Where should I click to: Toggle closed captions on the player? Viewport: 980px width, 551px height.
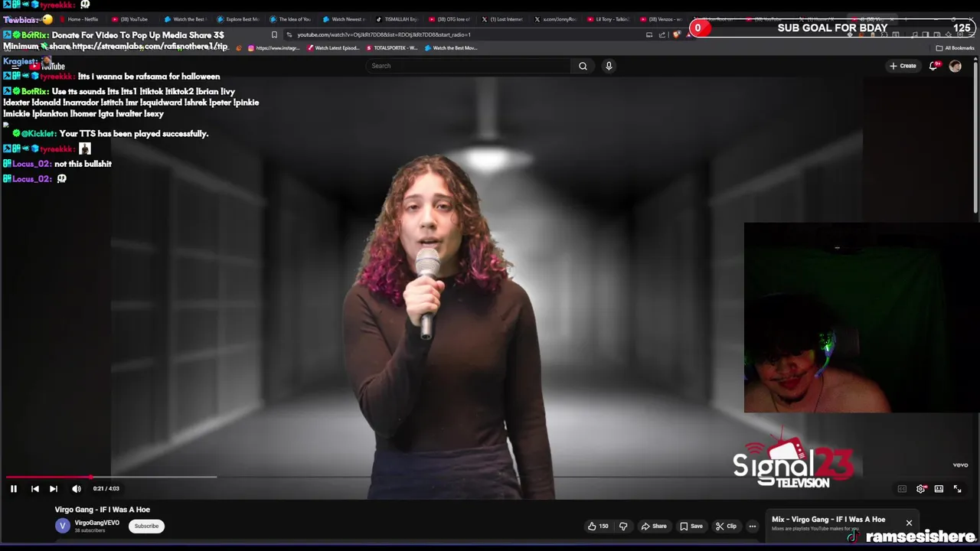[902, 489]
